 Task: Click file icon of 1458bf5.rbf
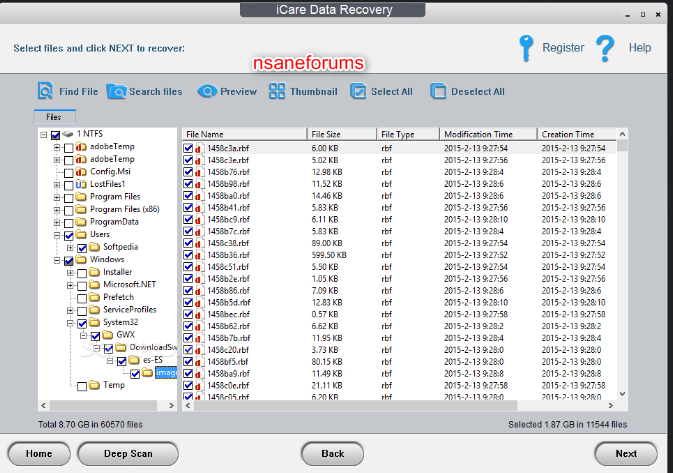click(200, 362)
